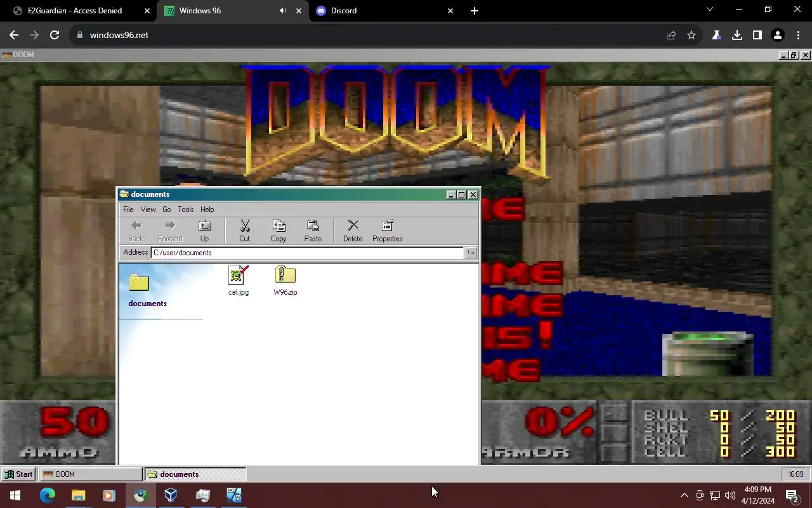The image size is (812, 508).
Task: Open the Windows volume control
Action: (730, 495)
